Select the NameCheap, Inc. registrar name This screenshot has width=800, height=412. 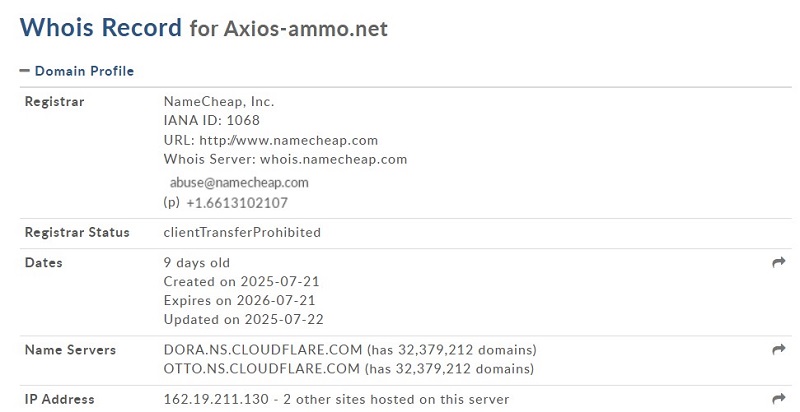tap(219, 101)
